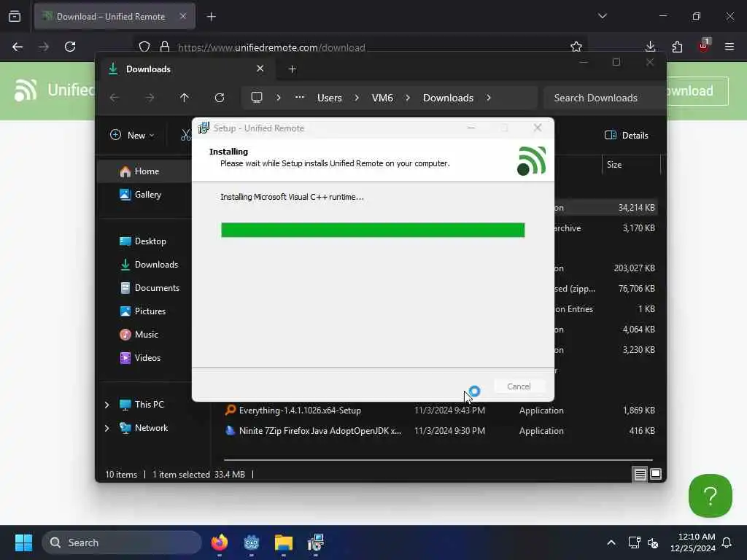Close the Firefox Unified Remote tab
Image resolution: width=747 pixels, height=560 pixels.
(x=183, y=16)
